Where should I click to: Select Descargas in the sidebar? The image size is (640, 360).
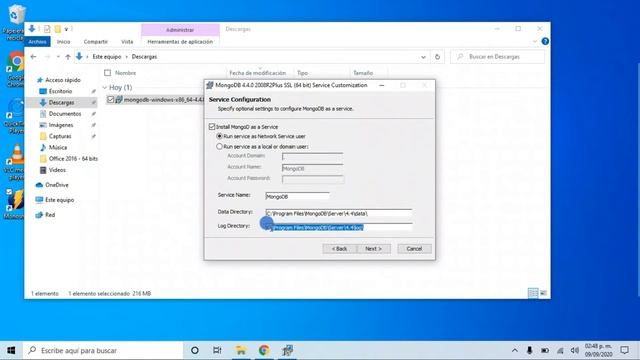[61, 102]
